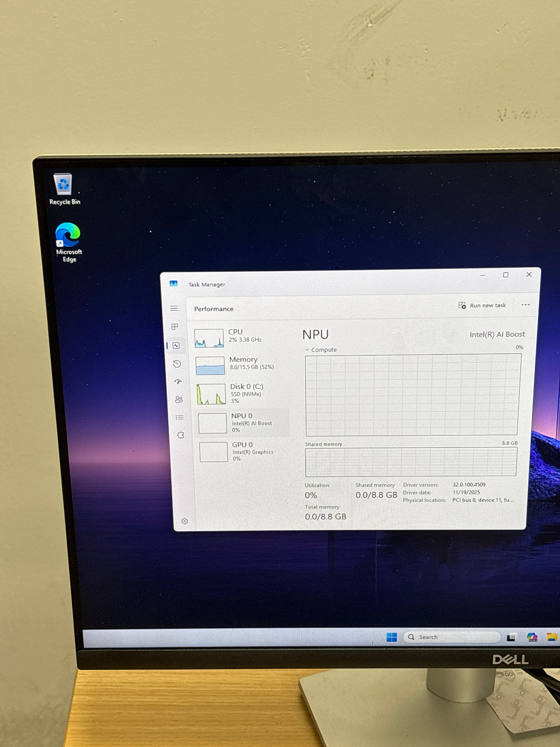The width and height of the screenshot is (560, 747).
Task: Click the Driver version value 32.0.100.4509
Action: click(x=469, y=485)
